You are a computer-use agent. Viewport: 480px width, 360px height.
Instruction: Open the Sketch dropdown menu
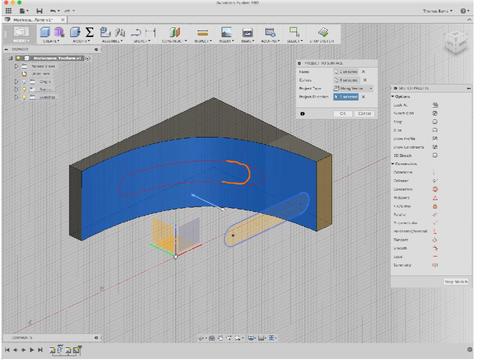click(142, 41)
